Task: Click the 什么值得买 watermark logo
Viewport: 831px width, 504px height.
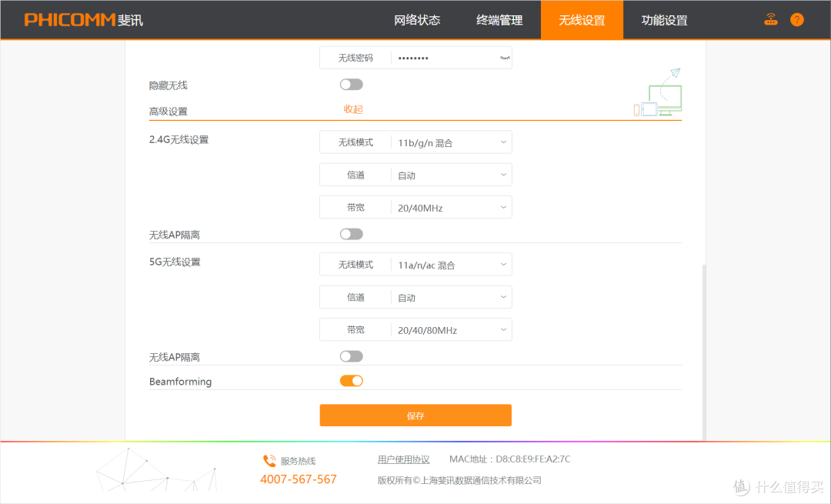Action: point(777,486)
